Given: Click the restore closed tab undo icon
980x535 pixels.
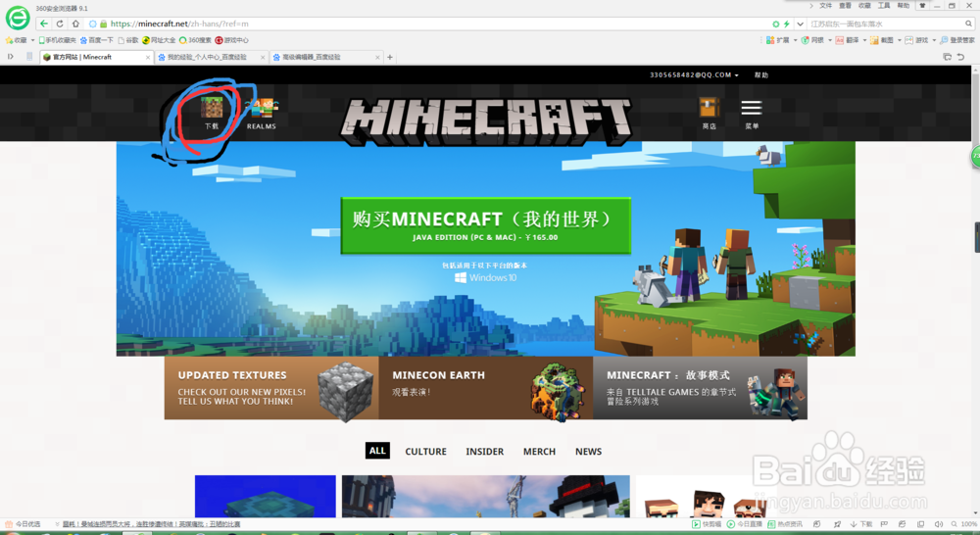Looking at the screenshot, I should [x=960, y=57].
